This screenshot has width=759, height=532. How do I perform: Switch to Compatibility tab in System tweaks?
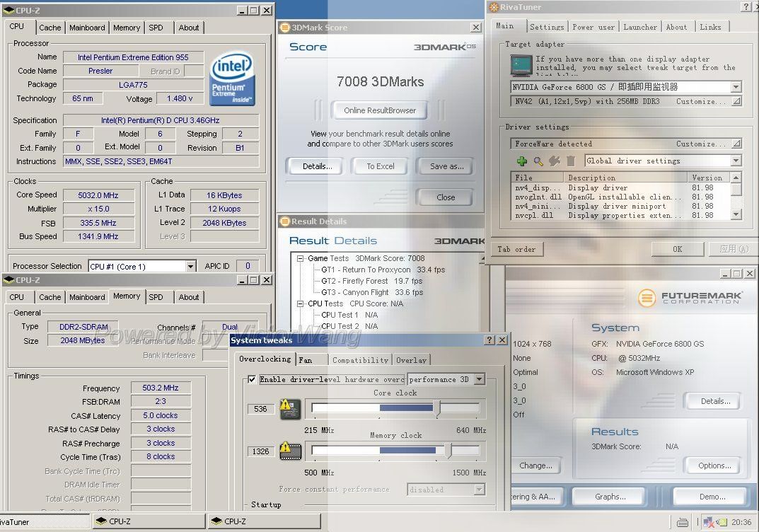(360, 359)
